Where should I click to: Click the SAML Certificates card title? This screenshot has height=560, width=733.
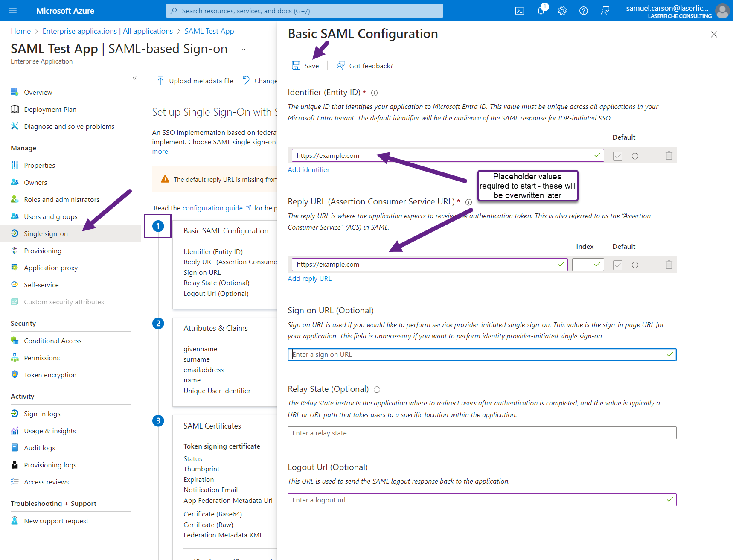tap(212, 426)
